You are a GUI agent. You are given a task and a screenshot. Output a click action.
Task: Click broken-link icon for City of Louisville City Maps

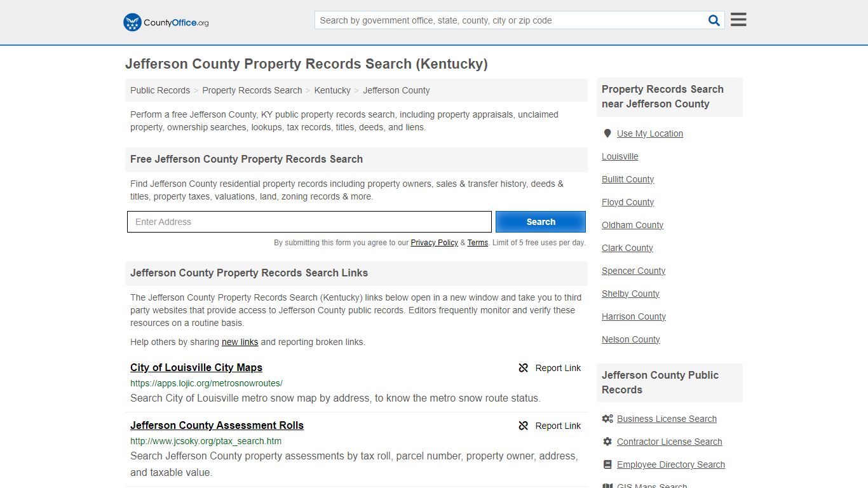point(524,368)
